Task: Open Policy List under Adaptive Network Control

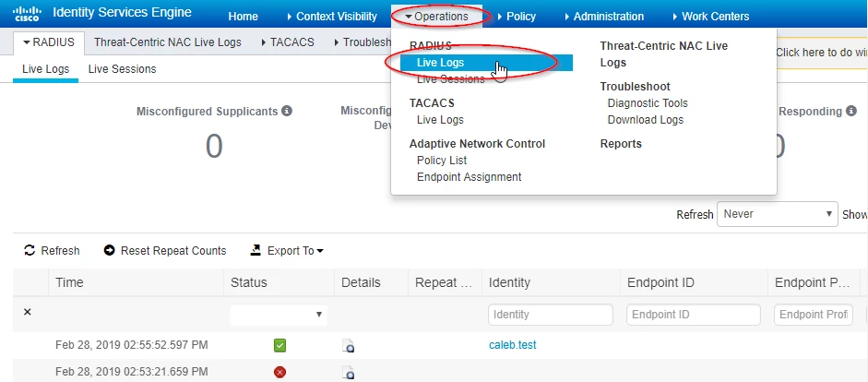Action: [442, 160]
